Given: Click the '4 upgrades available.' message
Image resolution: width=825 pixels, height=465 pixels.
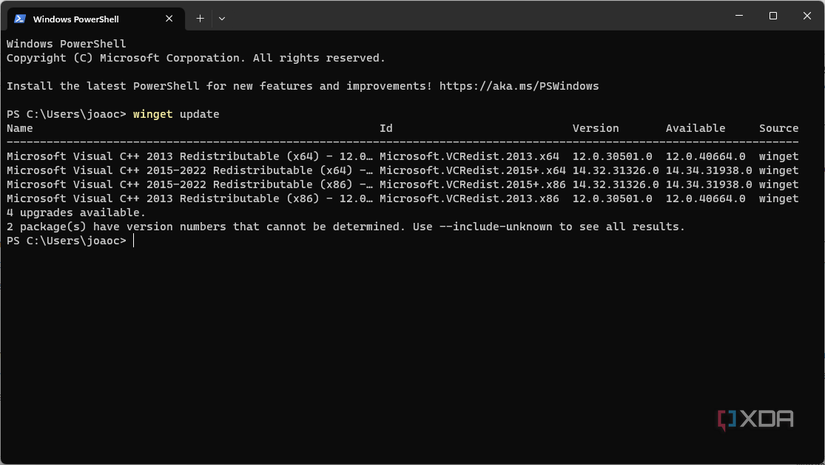Looking at the screenshot, I should pyautogui.click(x=76, y=213).
